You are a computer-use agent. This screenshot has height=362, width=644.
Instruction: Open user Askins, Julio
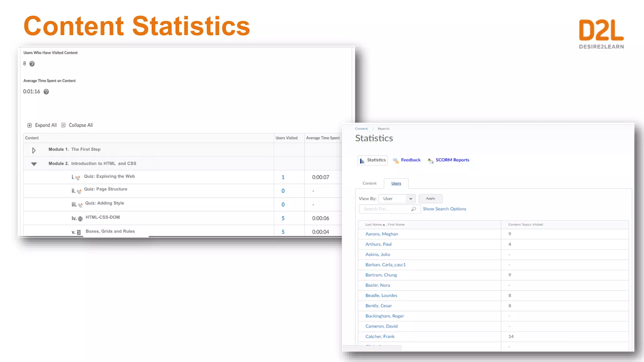[x=378, y=255]
